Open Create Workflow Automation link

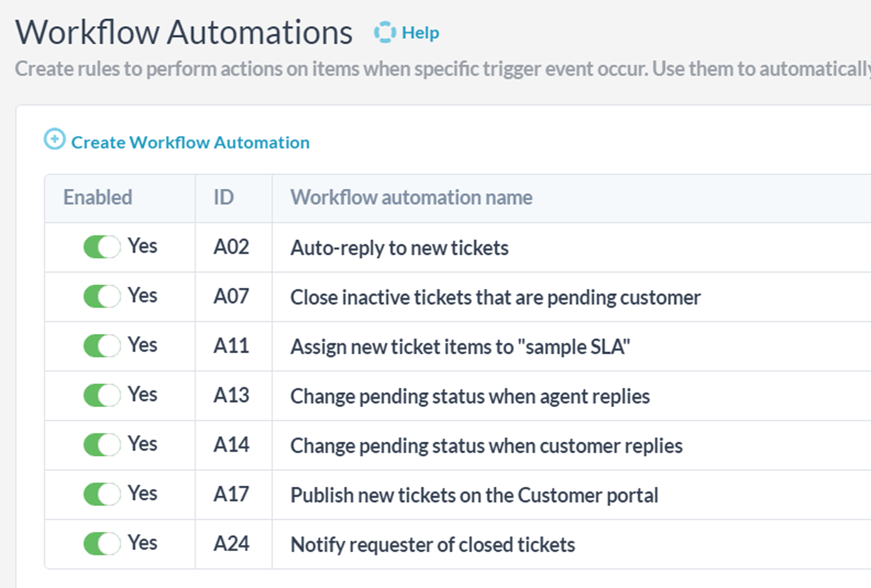[x=190, y=142]
